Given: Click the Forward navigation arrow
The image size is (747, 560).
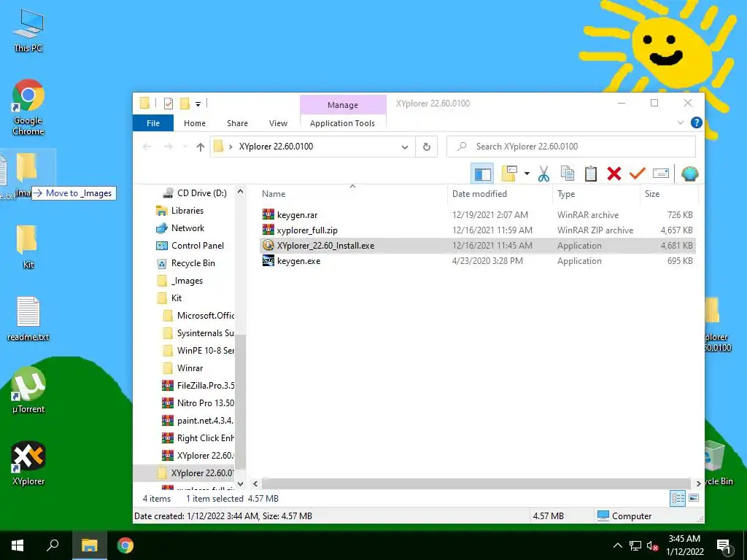Looking at the screenshot, I should (168, 147).
